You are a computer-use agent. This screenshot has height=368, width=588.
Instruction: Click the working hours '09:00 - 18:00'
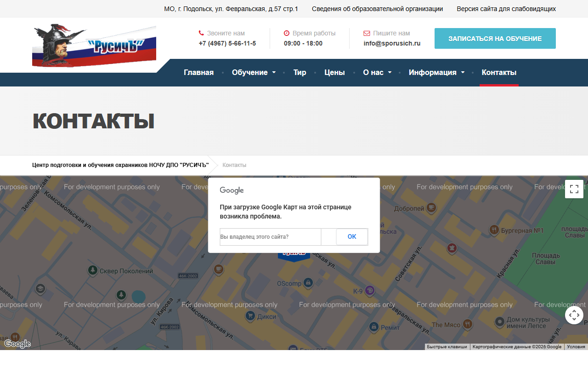click(x=303, y=43)
